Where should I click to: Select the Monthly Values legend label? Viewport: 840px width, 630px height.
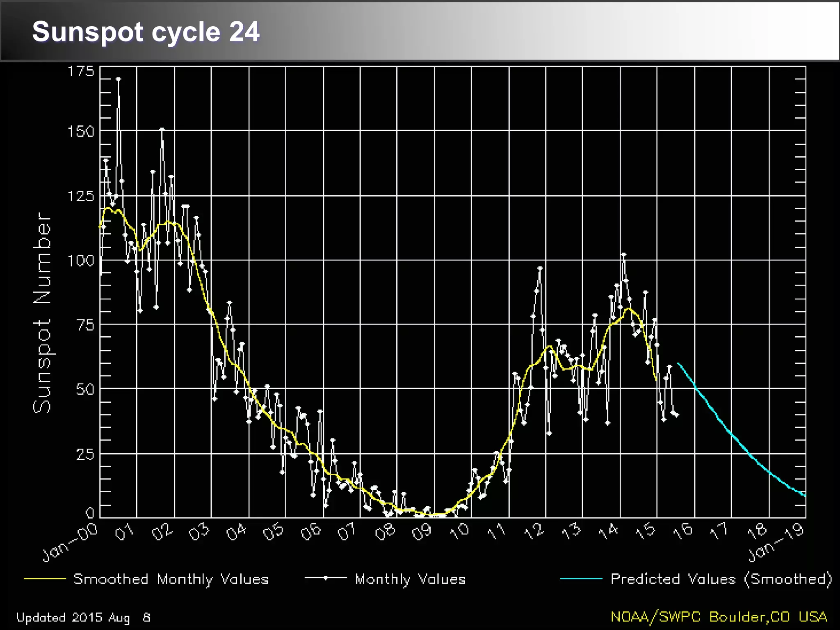pyautogui.click(x=410, y=579)
